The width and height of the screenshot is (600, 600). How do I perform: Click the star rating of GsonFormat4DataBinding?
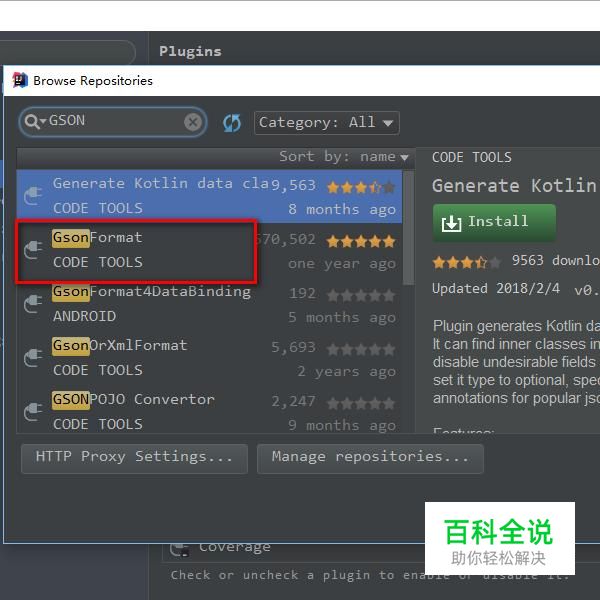click(361, 295)
